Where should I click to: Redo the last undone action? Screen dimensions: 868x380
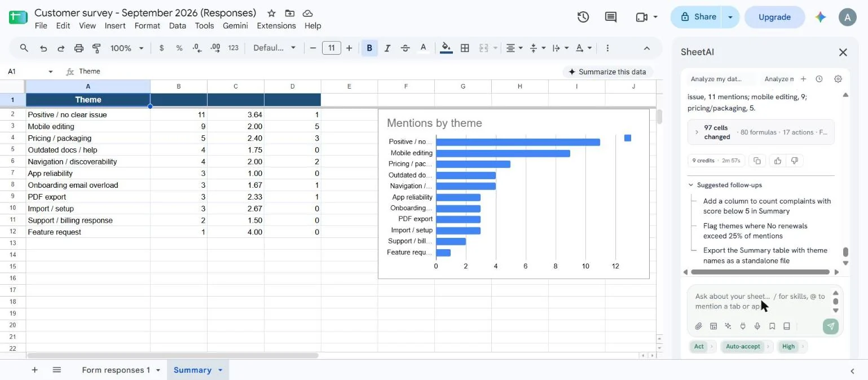(61, 48)
